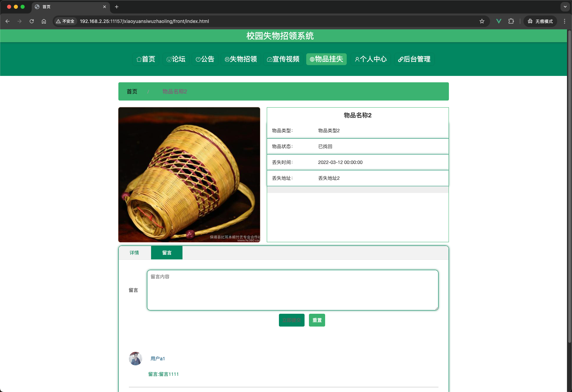Open the 物品挂失 menu item

click(x=326, y=59)
